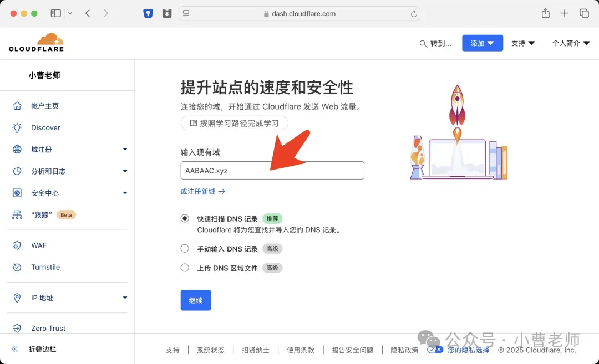Select 手动输入 DNS 记录 radio option

point(185,249)
